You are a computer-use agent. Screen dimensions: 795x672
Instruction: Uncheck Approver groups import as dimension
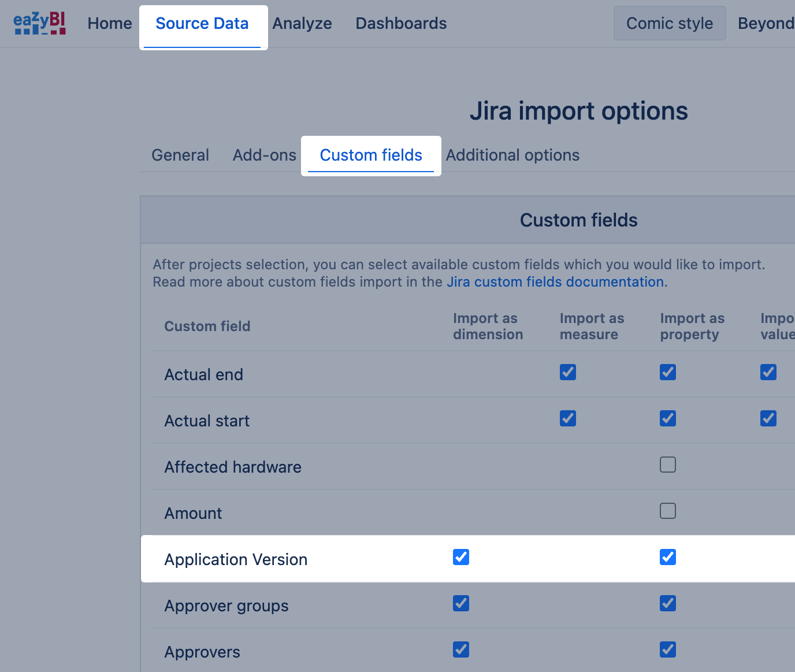coord(461,604)
